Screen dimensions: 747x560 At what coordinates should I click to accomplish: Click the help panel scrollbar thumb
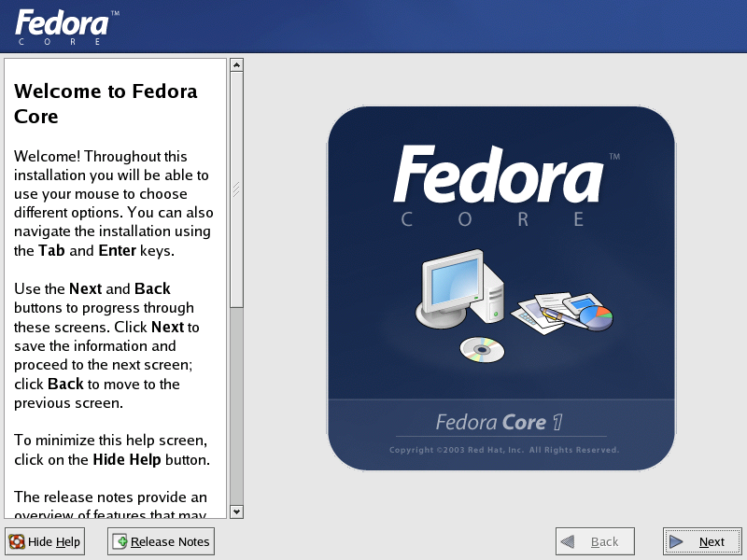tap(237, 189)
